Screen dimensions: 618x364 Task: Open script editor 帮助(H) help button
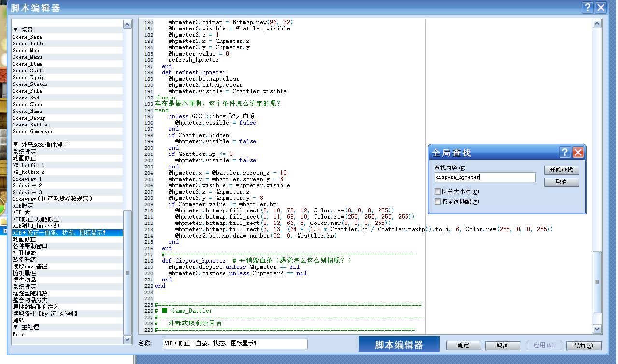(584, 345)
